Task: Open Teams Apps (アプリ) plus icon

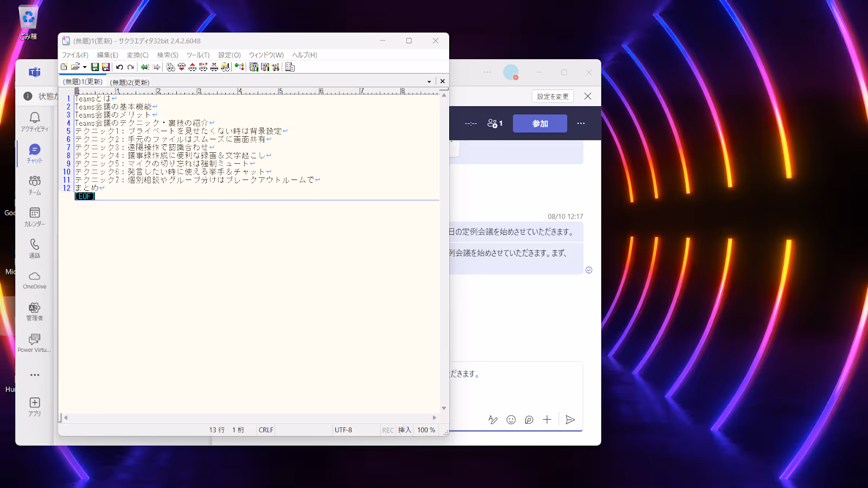Action: coord(35,407)
